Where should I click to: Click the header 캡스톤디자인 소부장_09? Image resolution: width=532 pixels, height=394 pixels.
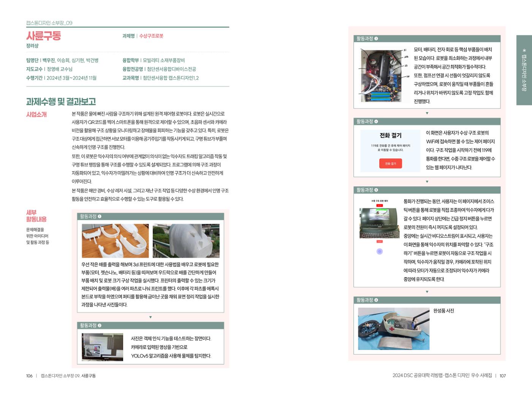click(x=49, y=23)
